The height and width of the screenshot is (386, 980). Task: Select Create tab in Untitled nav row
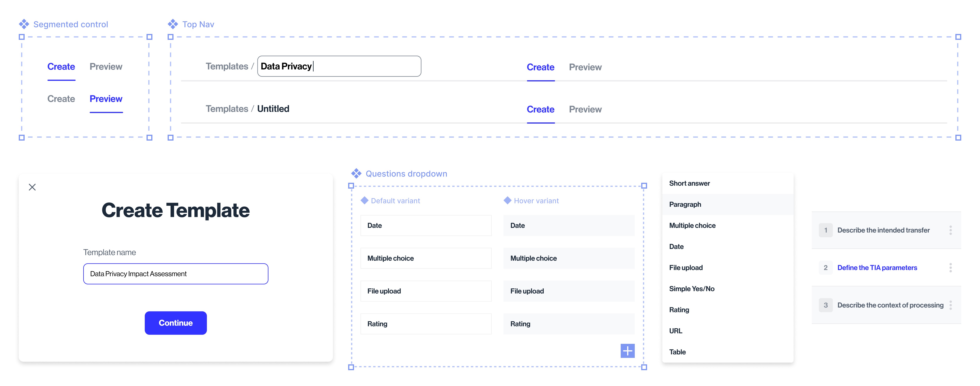coord(540,110)
